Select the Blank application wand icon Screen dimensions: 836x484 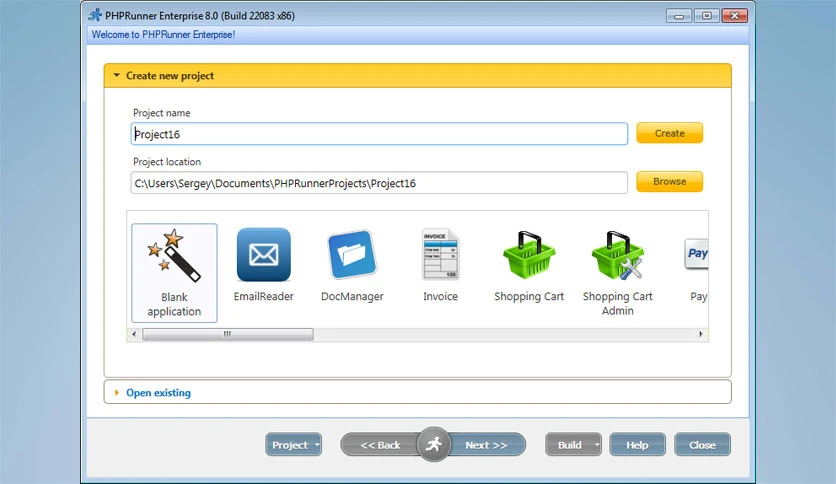(174, 256)
